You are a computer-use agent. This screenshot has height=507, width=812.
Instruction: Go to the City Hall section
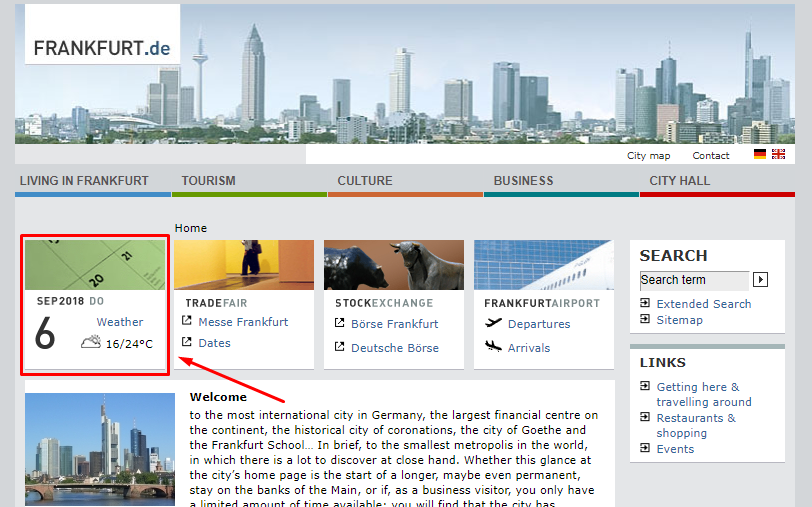tap(680, 181)
